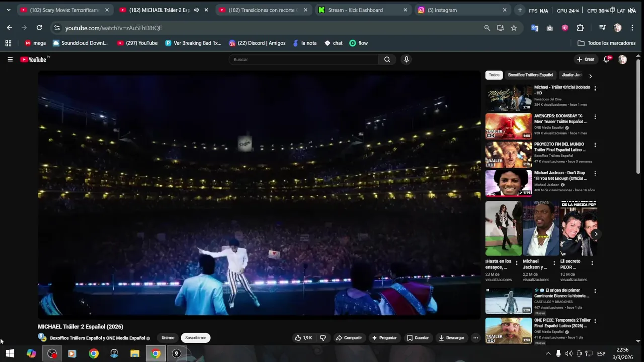Start voice search with microphone
The height and width of the screenshot is (362, 644).
406,59
